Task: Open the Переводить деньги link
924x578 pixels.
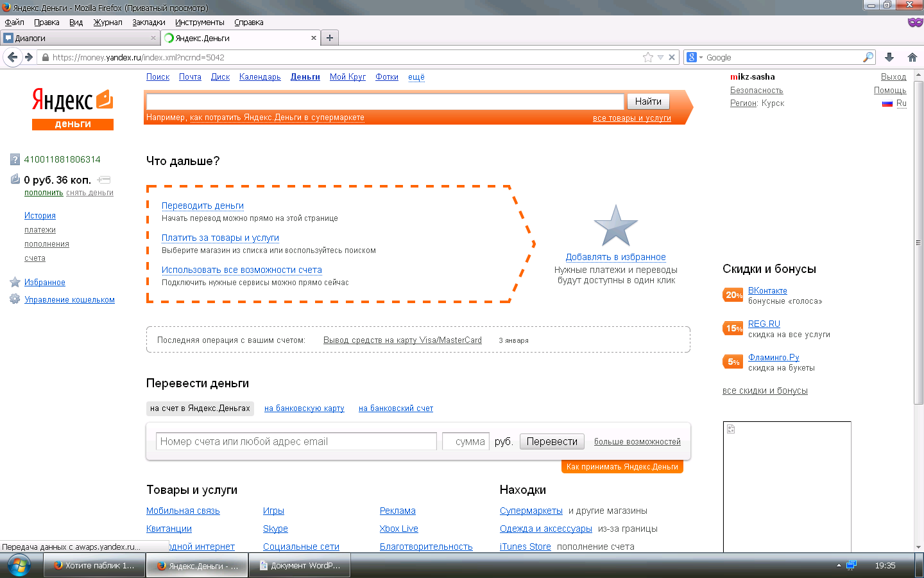Action: point(203,206)
